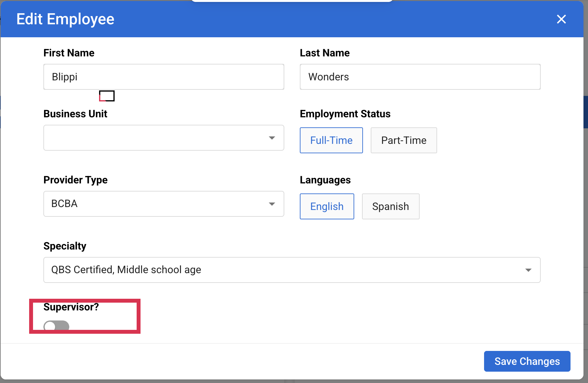Click the Provider Type dropdown arrow
Screen dimensions: 588x383
coord(272,204)
